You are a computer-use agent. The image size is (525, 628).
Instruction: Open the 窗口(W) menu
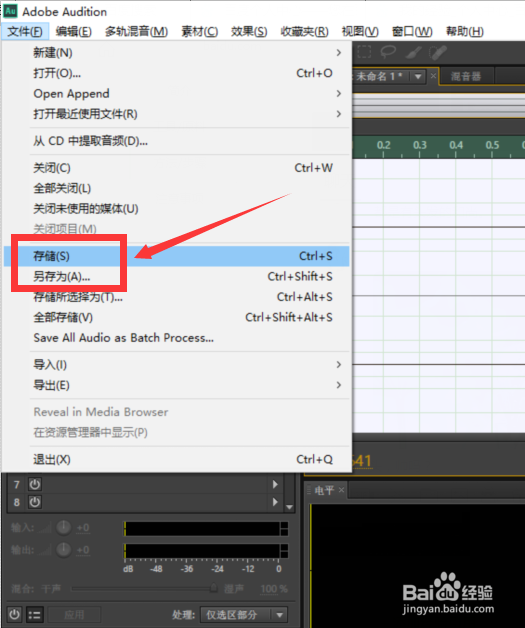tap(412, 31)
